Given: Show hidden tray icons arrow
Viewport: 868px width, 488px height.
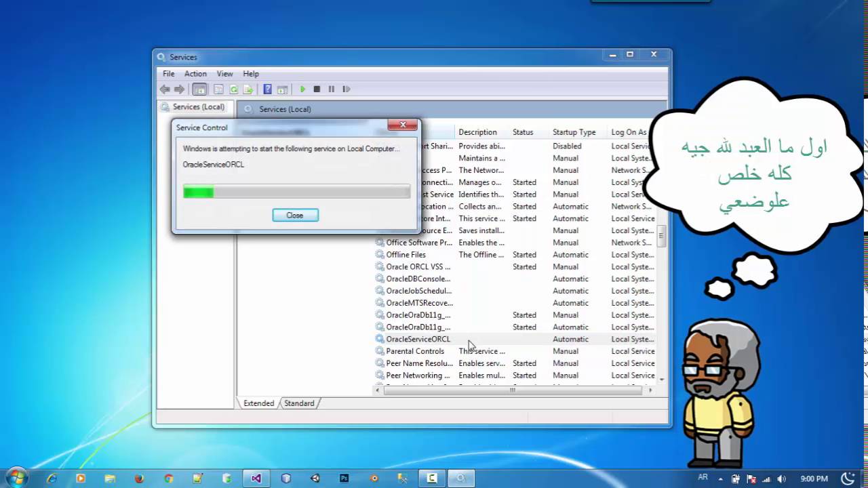Looking at the screenshot, I should pos(722,479).
